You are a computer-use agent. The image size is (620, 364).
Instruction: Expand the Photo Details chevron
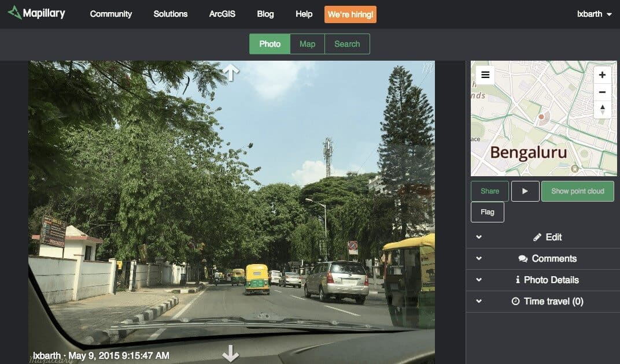click(x=479, y=280)
